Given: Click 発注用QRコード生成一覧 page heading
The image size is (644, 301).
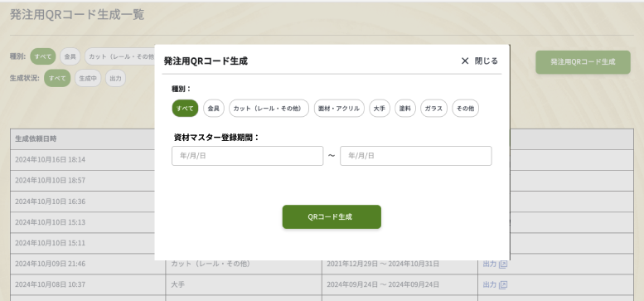Looking at the screenshot, I should click(77, 15).
